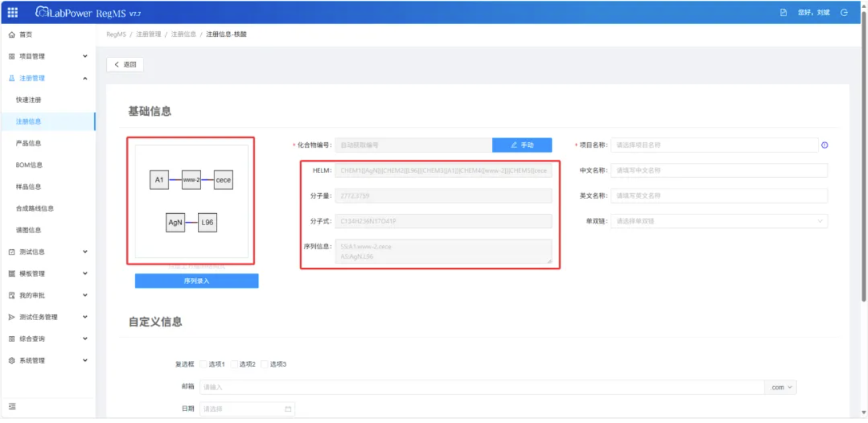Click the 我的审批 approval icon

11,295
